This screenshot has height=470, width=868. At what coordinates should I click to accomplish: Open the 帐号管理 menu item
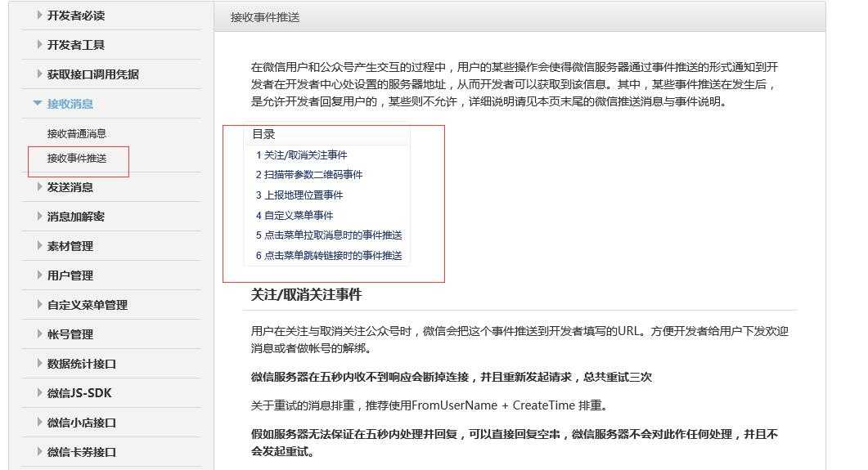70,334
